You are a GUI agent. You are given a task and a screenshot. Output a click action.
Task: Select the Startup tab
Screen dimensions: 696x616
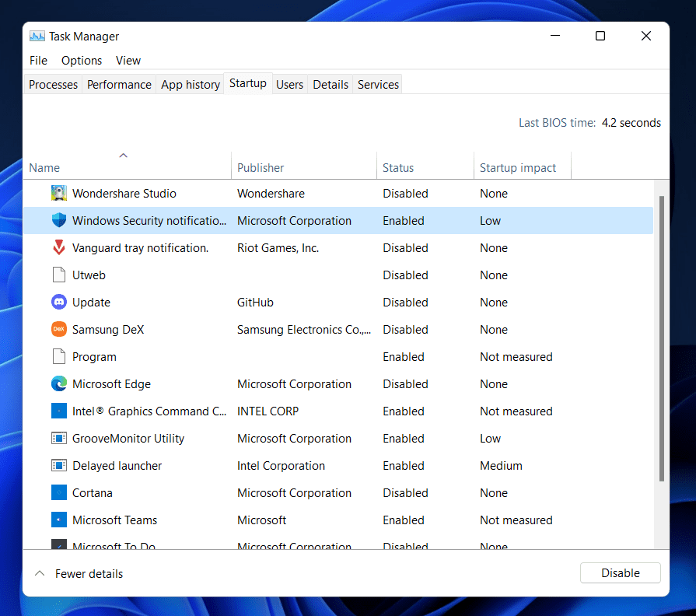click(248, 83)
